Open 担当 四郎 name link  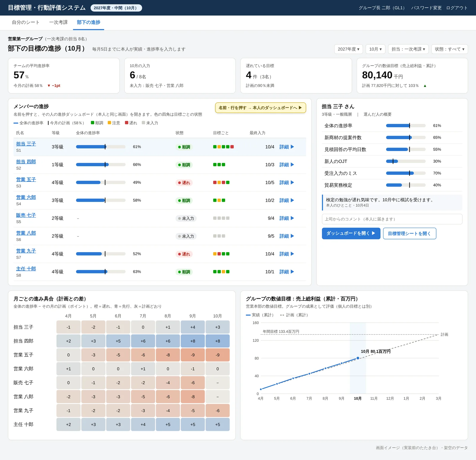coord(26,161)
